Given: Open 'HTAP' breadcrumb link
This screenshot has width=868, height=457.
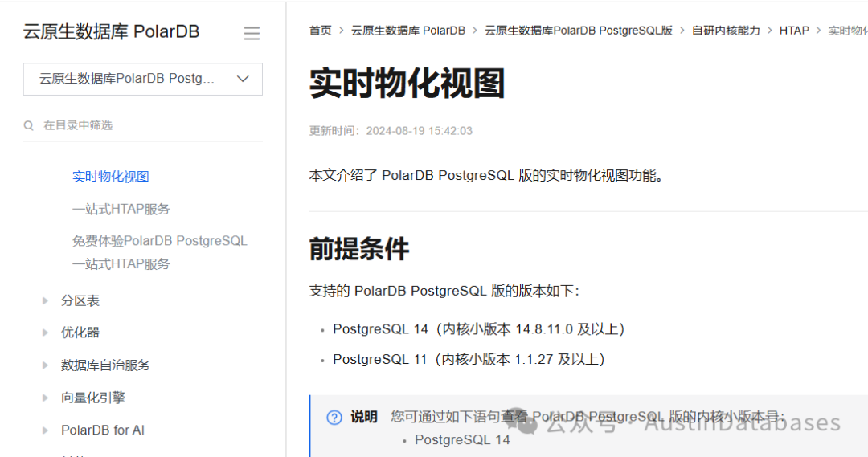Looking at the screenshot, I should pos(794,31).
